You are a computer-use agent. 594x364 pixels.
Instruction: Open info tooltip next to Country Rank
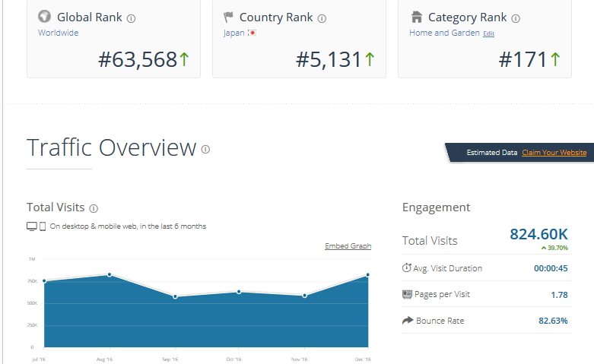pyautogui.click(x=322, y=18)
